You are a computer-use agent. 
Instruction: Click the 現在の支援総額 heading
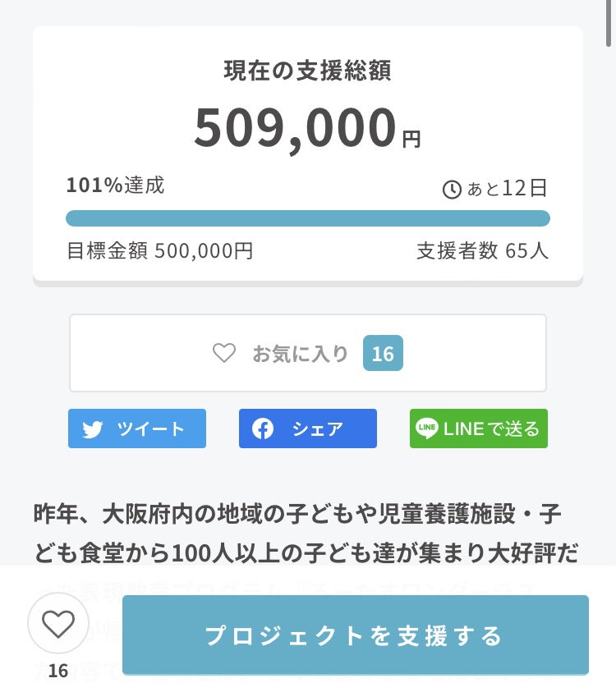coord(307,71)
